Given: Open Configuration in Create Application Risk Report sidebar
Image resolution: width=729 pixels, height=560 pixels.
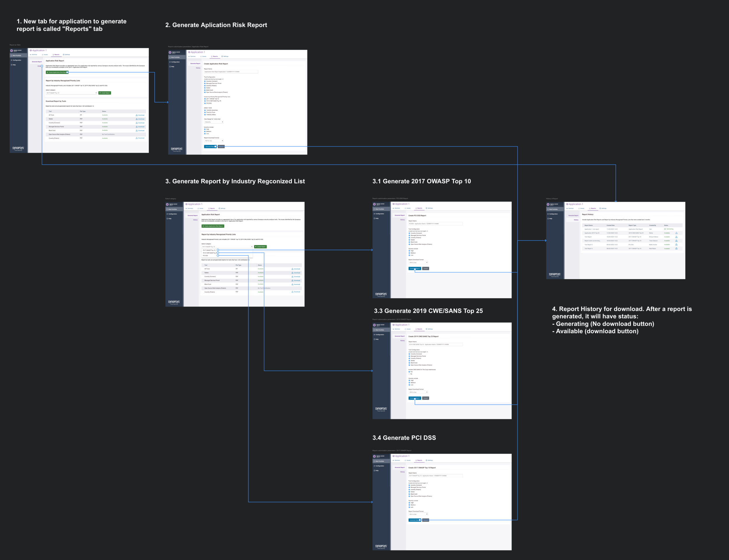Looking at the screenshot, I should tap(175, 62).
